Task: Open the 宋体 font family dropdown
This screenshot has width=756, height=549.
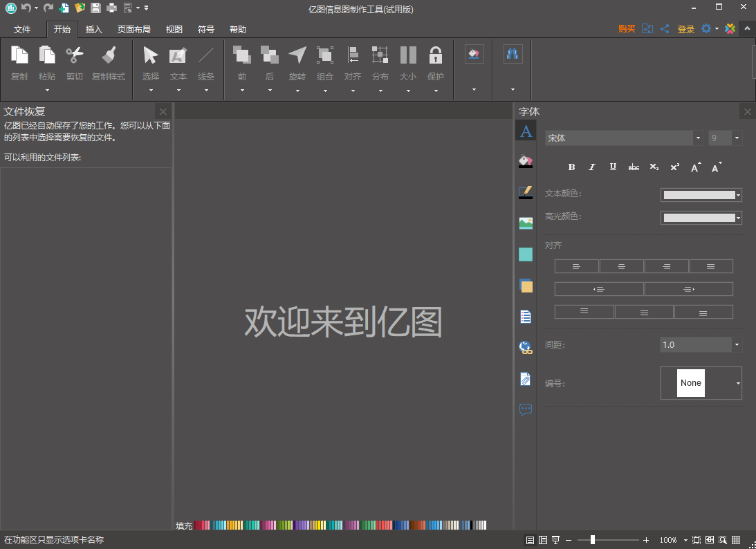Action: (697, 138)
